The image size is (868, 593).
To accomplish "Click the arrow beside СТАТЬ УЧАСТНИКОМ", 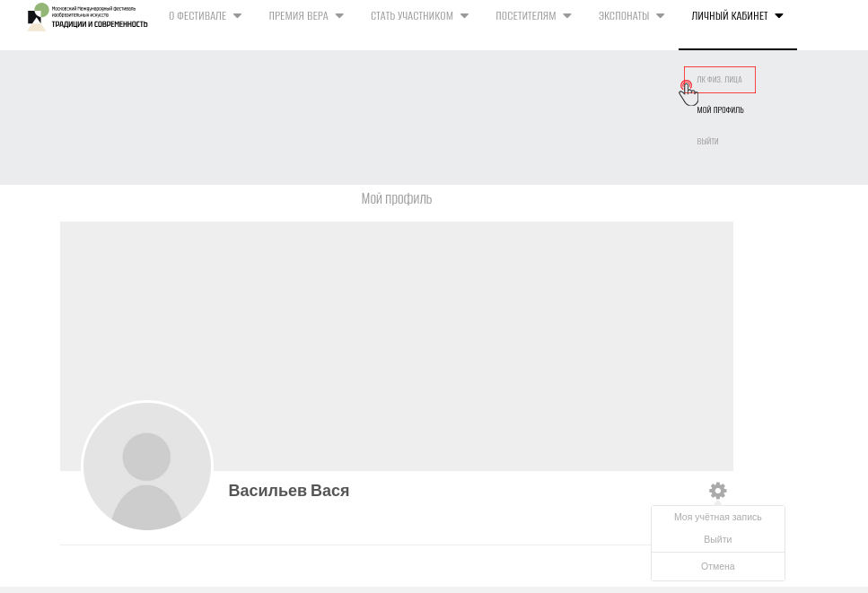I will click(x=463, y=16).
